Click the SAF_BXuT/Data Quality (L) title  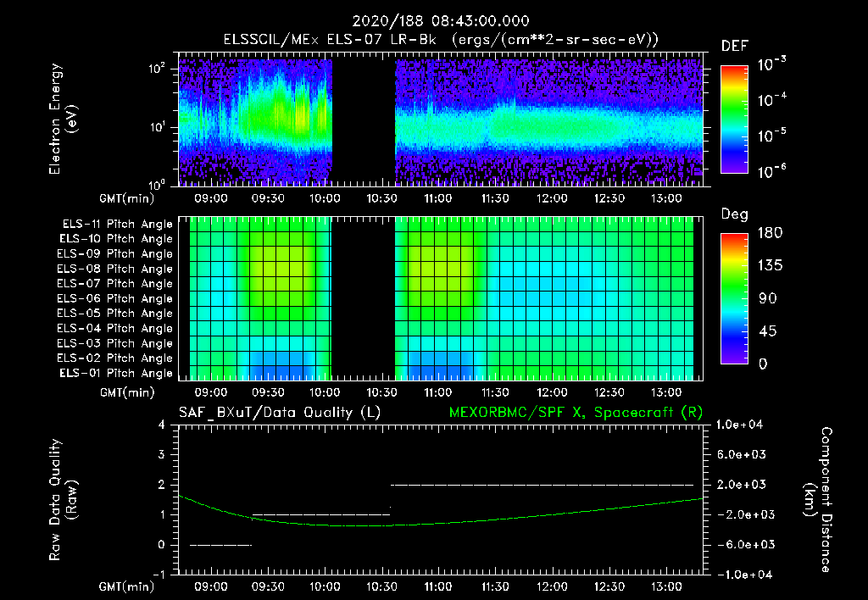[280, 413]
